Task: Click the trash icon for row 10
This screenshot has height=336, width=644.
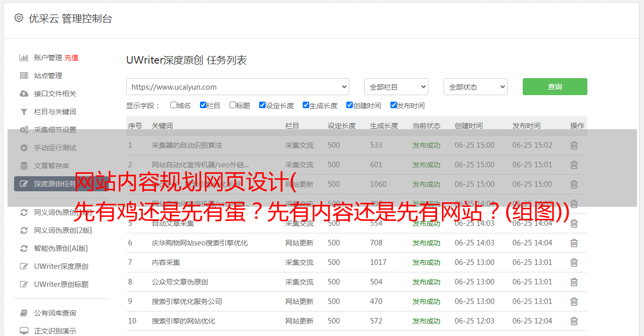Action: (574, 321)
